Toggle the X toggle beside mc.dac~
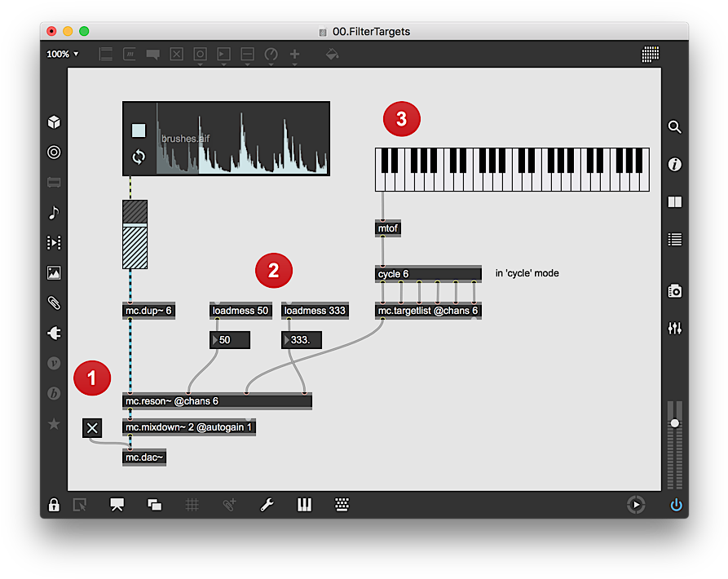The width and height of the screenshot is (728, 579). [92, 428]
